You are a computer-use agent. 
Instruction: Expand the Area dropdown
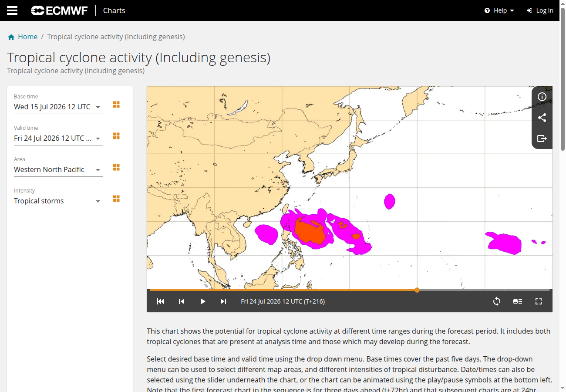pos(58,170)
